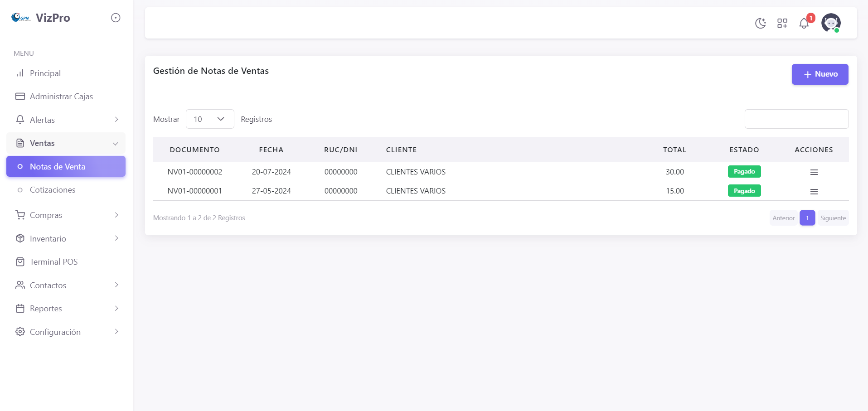Open the apps grid shortcut icon
The image size is (868, 411).
782,23
